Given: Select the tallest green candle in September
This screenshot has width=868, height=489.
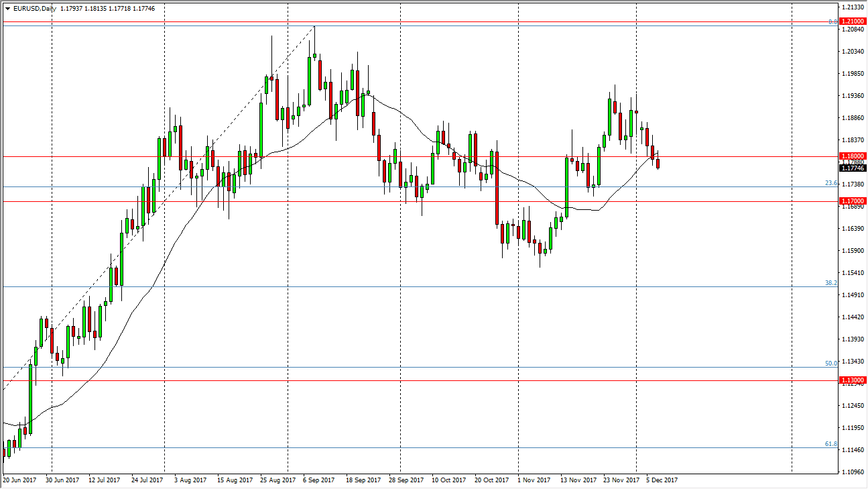Looking at the screenshot, I should pos(308,80).
